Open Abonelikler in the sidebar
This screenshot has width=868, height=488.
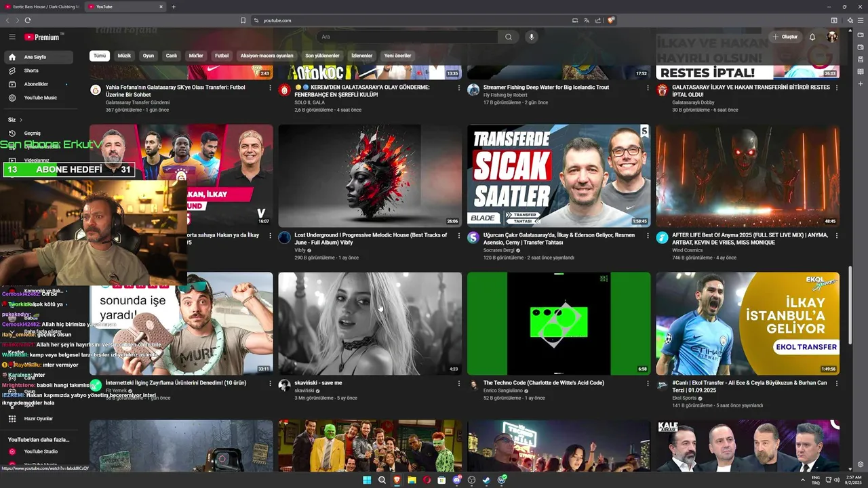tap(39, 84)
